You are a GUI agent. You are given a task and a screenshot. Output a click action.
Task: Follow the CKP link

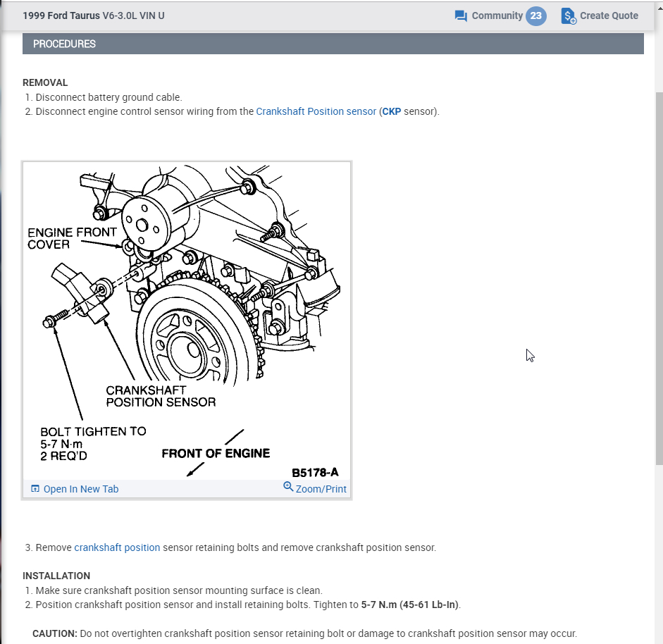(x=392, y=111)
